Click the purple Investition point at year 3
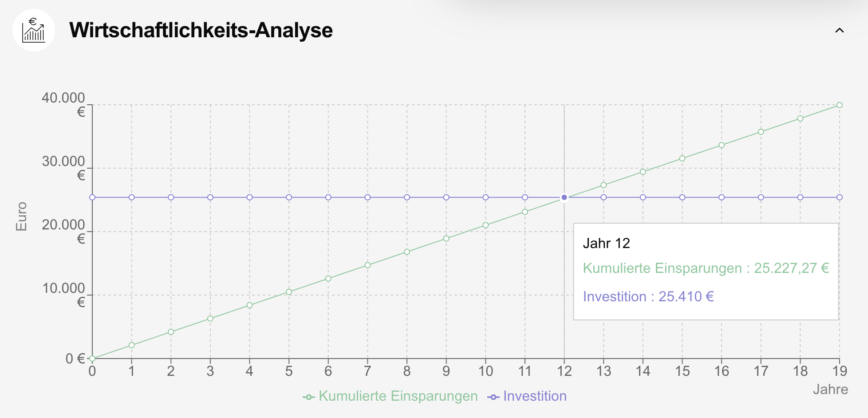Image resolution: width=868 pixels, height=418 pixels. tap(210, 197)
